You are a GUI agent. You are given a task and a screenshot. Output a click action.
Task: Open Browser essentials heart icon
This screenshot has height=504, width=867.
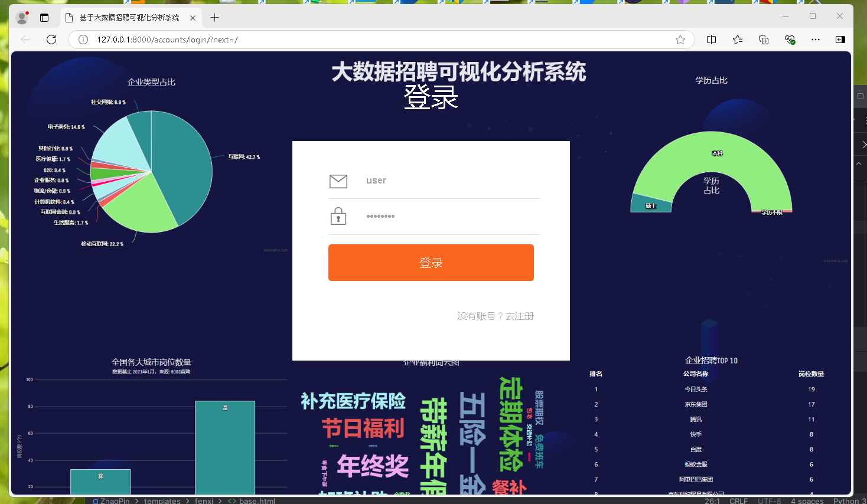pos(790,40)
